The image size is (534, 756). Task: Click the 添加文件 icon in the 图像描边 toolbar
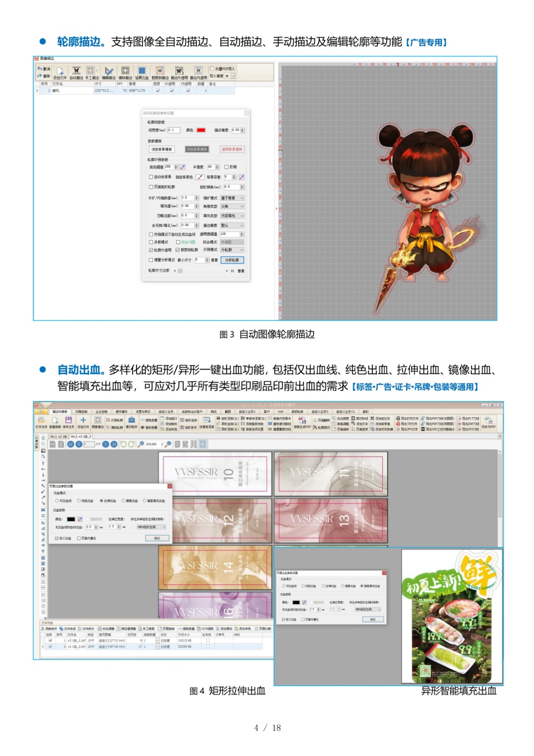click(59, 72)
